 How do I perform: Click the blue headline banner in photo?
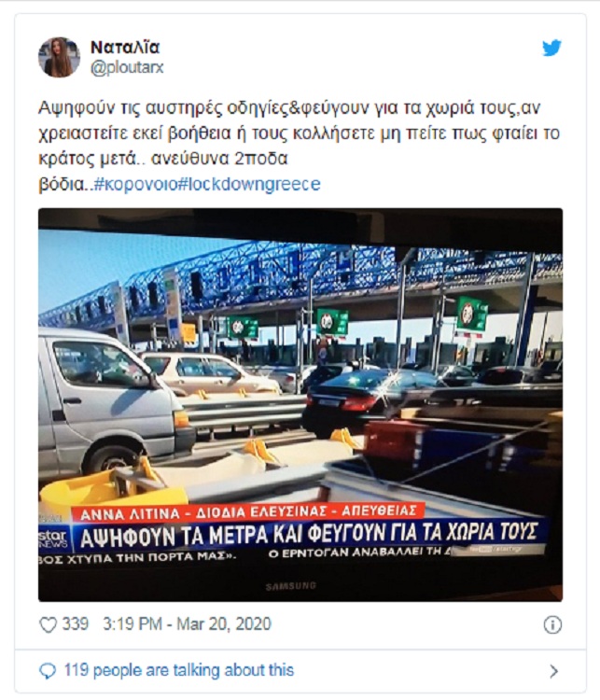click(x=310, y=534)
